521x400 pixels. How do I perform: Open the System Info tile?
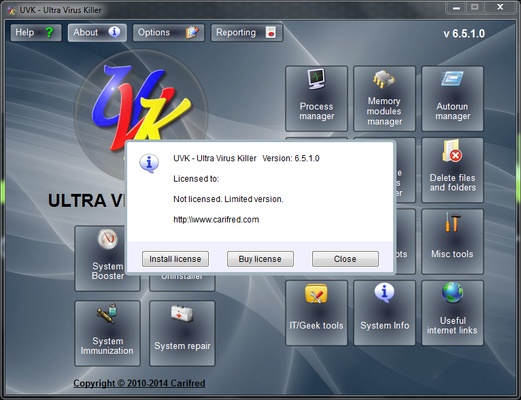click(x=384, y=313)
